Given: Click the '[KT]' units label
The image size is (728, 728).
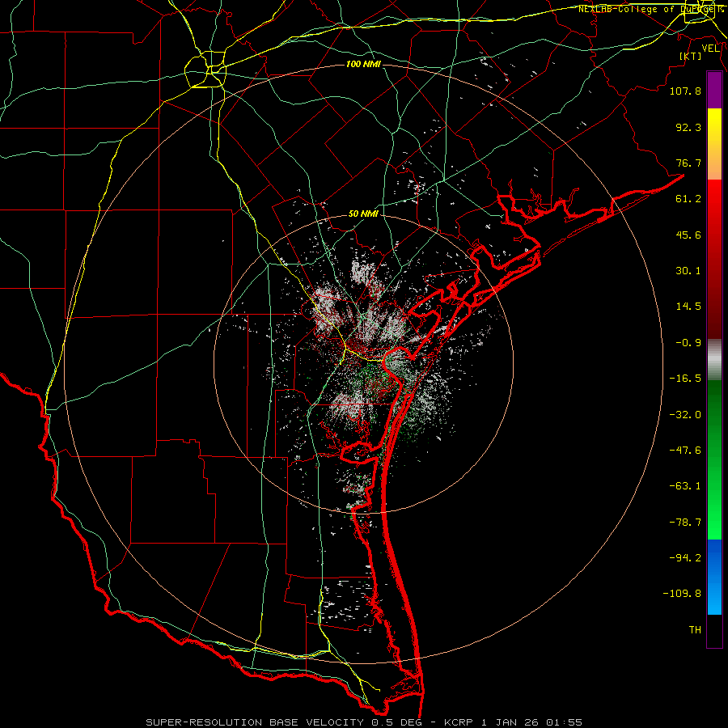Looking at the screenshot, I should point(691,56).
